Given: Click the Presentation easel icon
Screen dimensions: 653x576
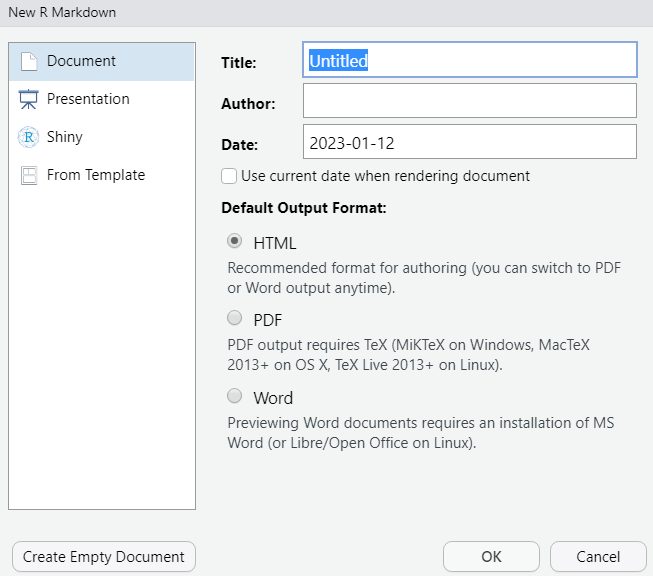Looking at the screenshot, I should (x=29, y=99).
